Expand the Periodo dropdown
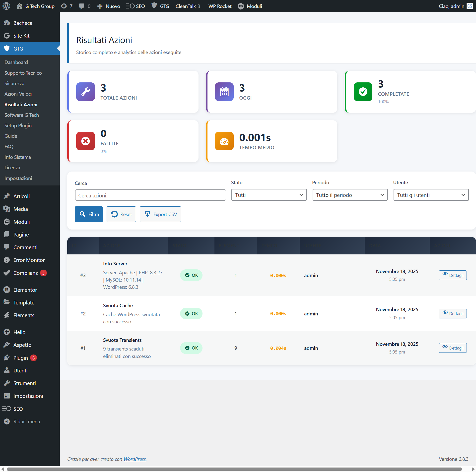The image size is (476, 472). [350, 195]
